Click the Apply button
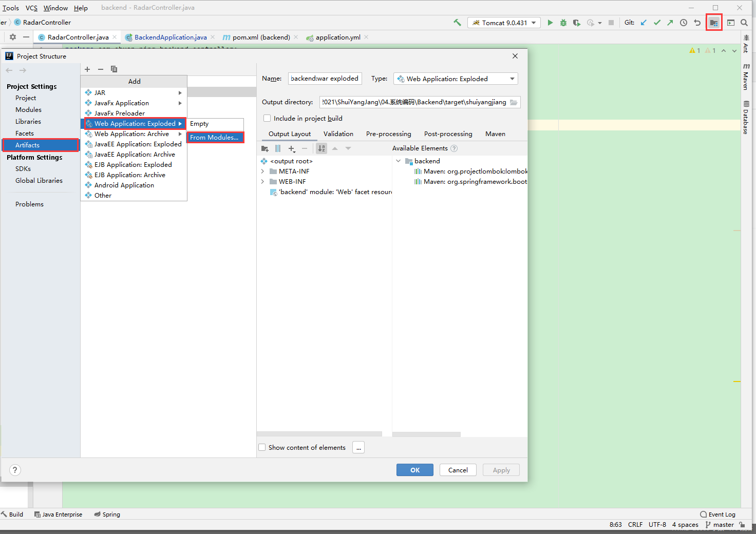 point(501,470)
